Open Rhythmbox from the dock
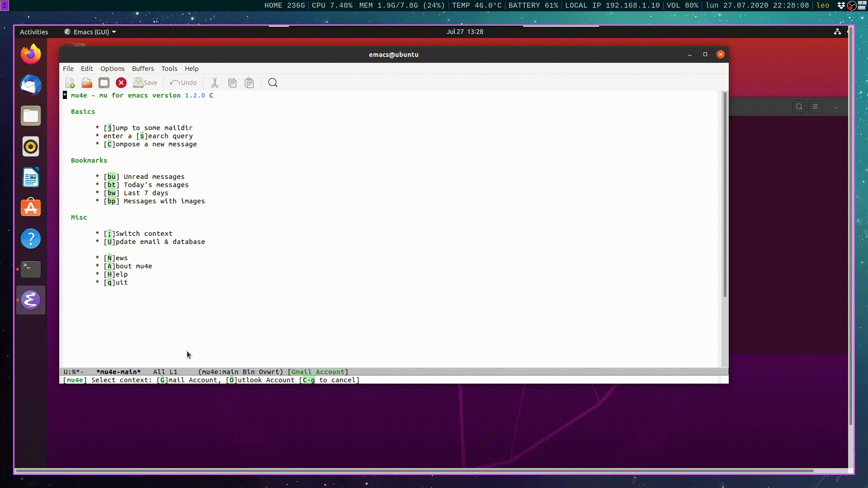 coord(31,146)
